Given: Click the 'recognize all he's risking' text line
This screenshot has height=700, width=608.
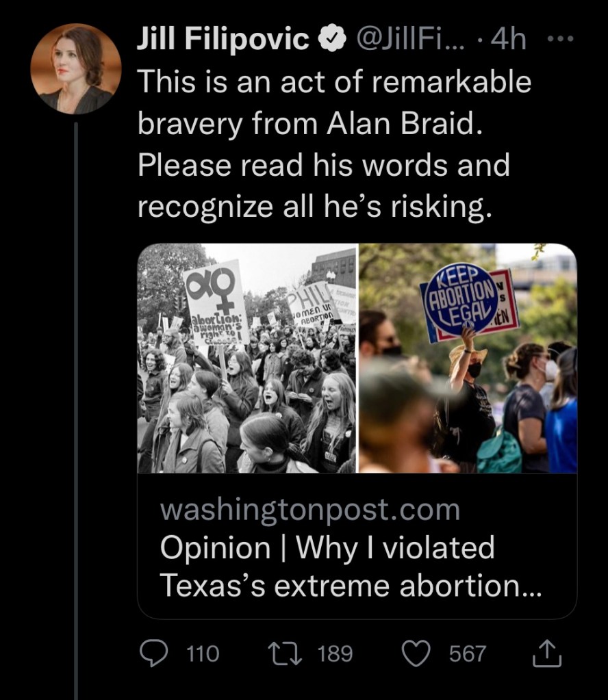Looking at the screenshot, I should click(314, 207).
